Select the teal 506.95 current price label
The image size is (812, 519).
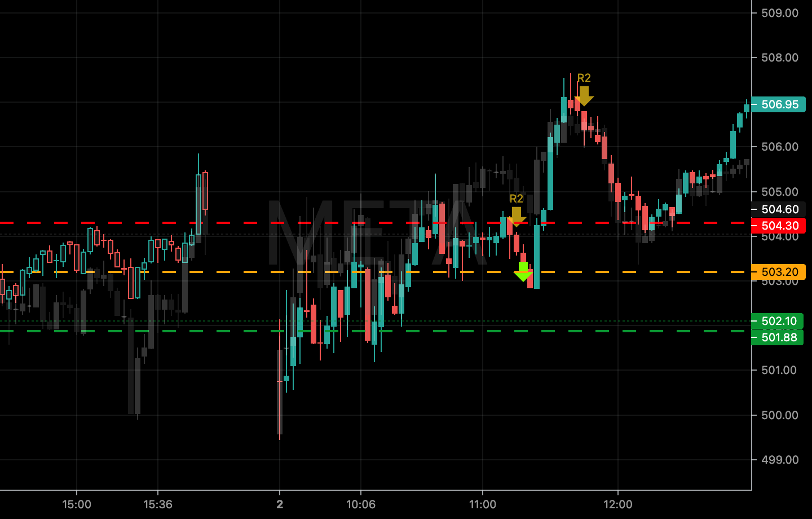778,104
